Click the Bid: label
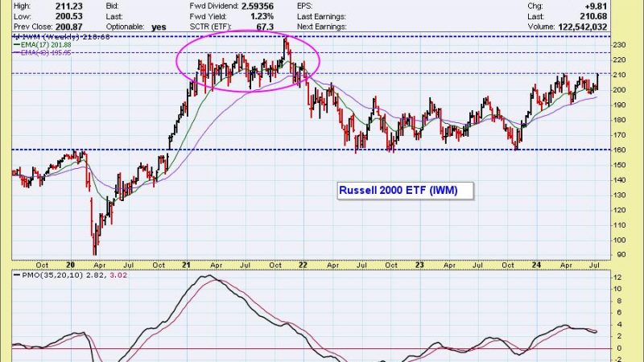Screen dimensions: 644x362 (x=112, y=6)
